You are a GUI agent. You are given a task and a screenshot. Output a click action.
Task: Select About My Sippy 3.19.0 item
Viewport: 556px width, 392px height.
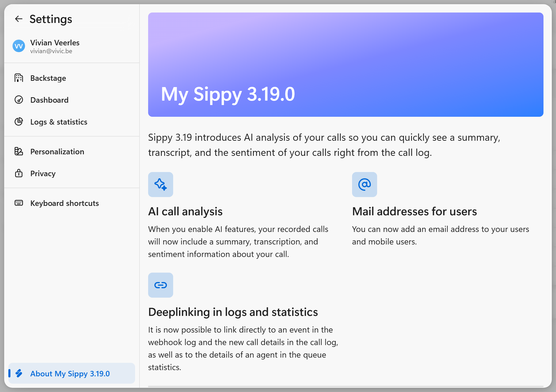(72, 373)
